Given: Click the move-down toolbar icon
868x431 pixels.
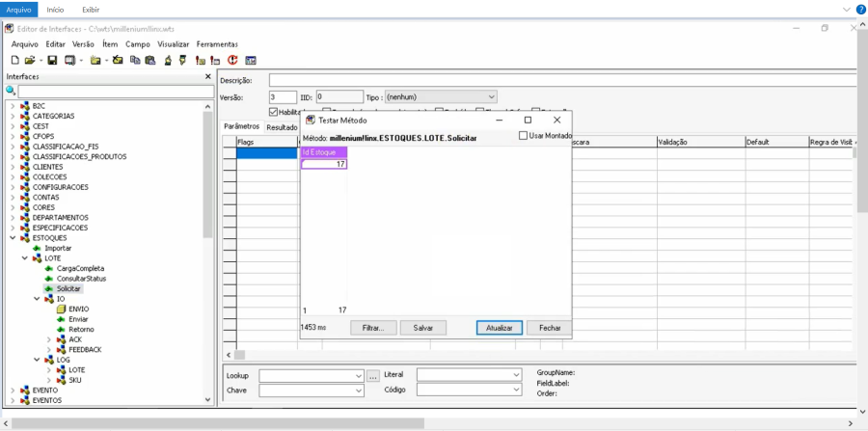Looking at the screenshot, I should tap(182, 61).
